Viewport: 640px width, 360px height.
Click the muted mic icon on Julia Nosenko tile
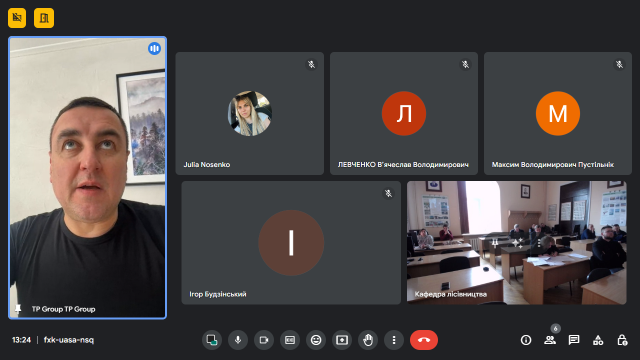311,64
